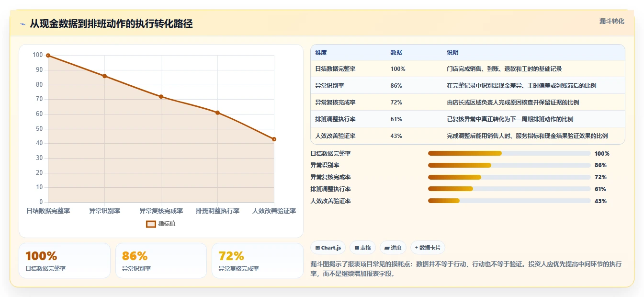644x297 pixels.
Task: Click the 异常复核完成率 x-axis label
Action: pyautogui.click(x=161, y=211)
